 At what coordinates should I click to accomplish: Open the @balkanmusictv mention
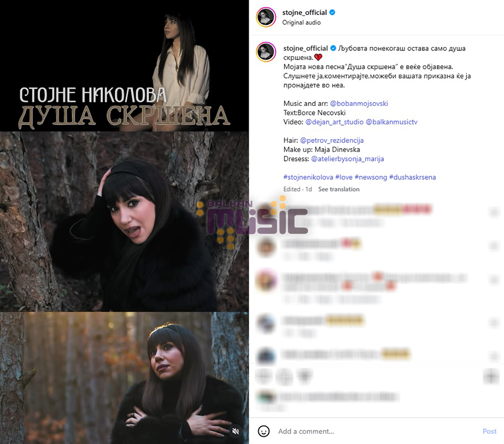pos(391,122)
